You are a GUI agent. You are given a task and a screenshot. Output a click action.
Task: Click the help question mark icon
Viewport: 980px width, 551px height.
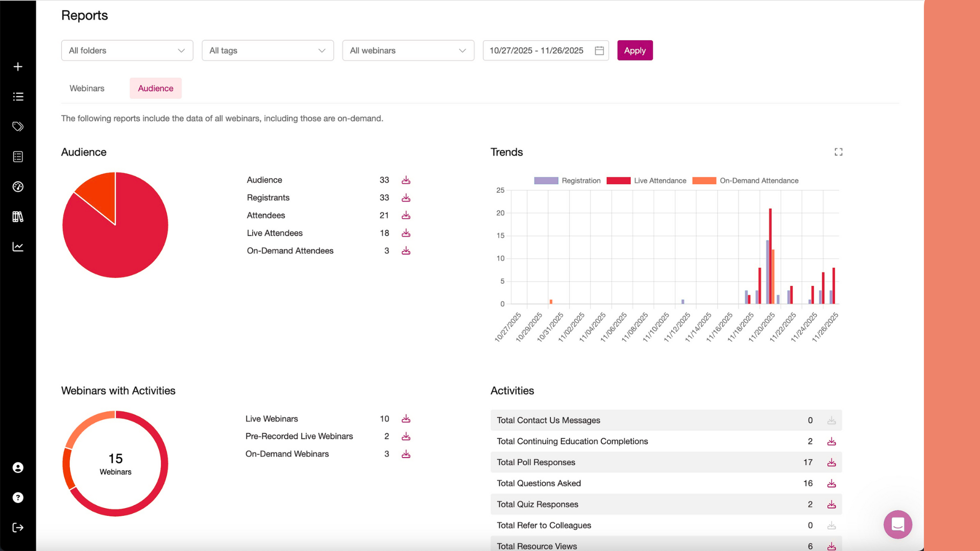(18, 497)
